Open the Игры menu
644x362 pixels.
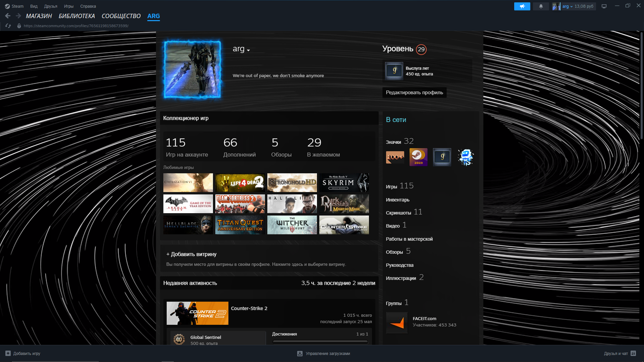(69, 7)
